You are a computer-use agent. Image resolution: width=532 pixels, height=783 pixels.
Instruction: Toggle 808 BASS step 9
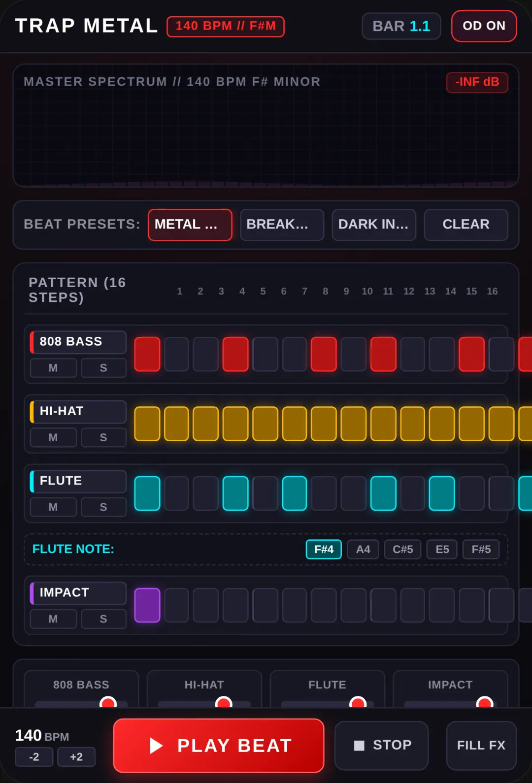click(x=383, y=354)
